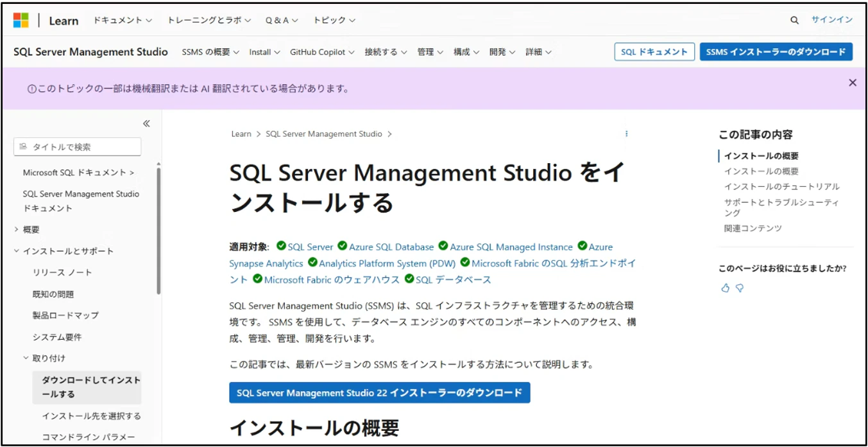Image resolution: width=868 pixels, height=447 pixels.
Task: Open the three-dot more actions menu
Action: coord(626,134)
